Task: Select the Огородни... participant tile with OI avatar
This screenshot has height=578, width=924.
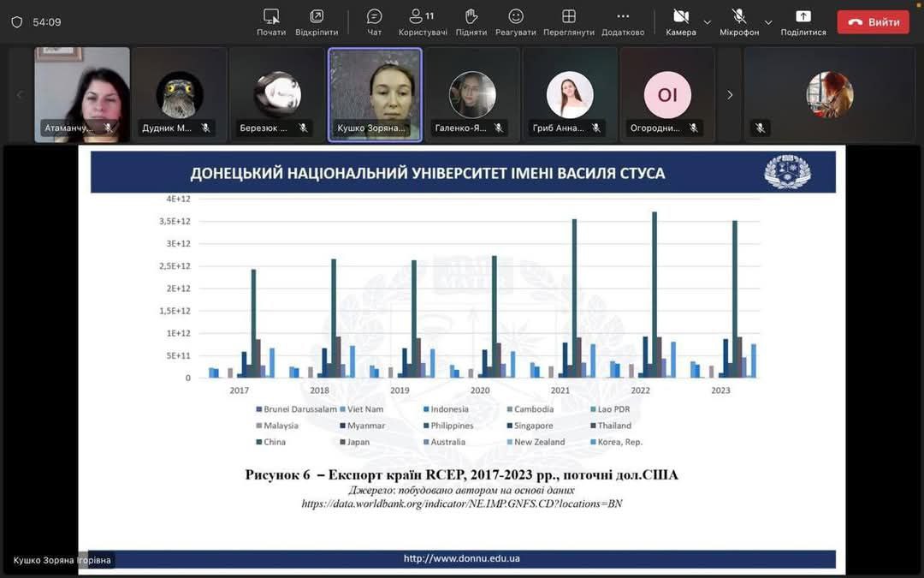Action: 667,95
